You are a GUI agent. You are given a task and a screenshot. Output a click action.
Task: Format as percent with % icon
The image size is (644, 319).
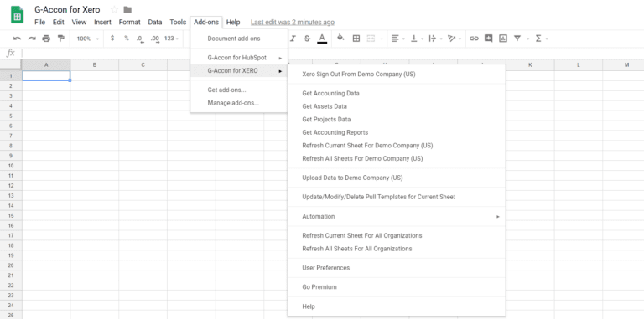pos(127,39)
